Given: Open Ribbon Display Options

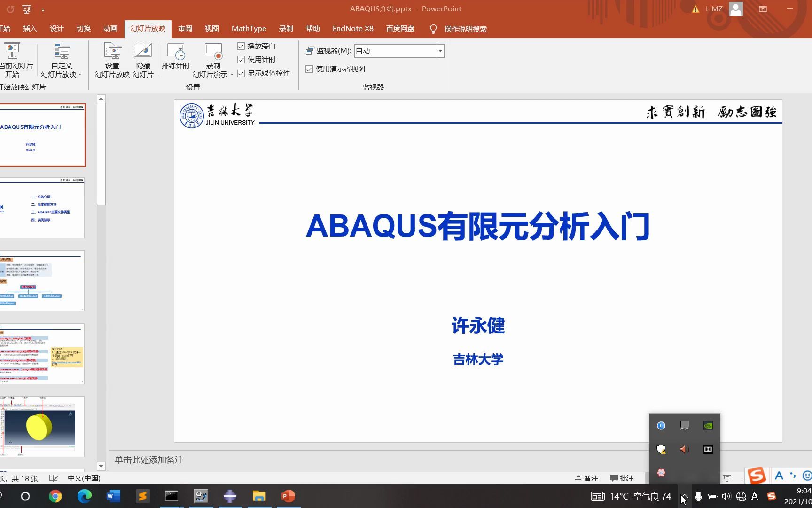Looking at the screenshot, I should (763, 9).
